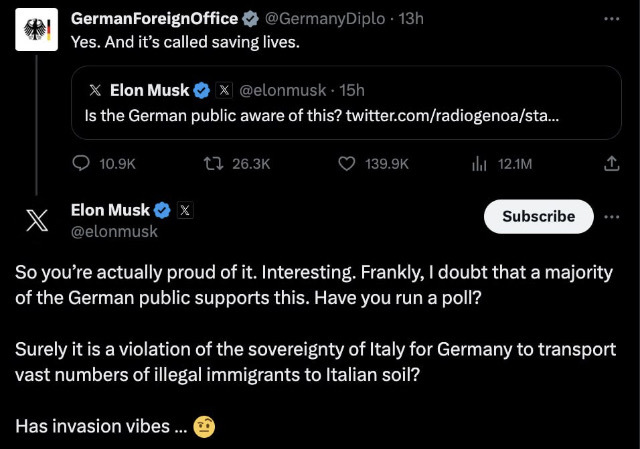Open @GermanyDiplo handle link
The image size is (640, 449).
tap(325, 19)
